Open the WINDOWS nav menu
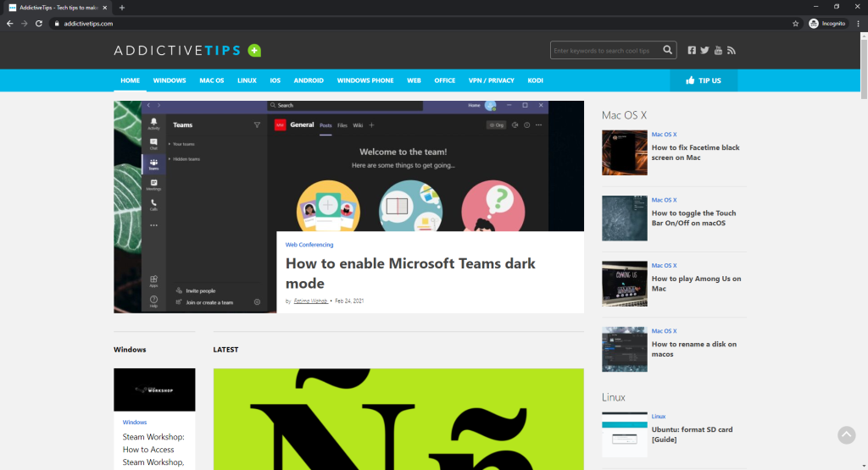The width and height of the screenshot is (868, 470). [x=170, y=80]
